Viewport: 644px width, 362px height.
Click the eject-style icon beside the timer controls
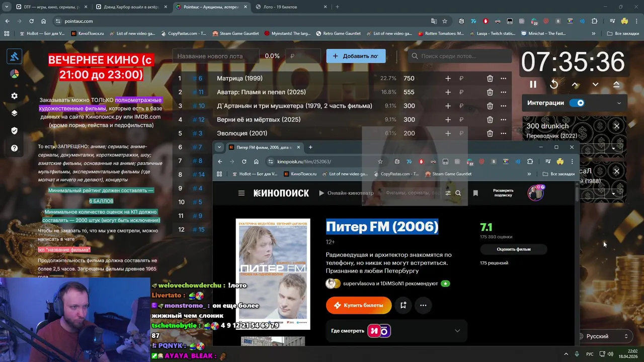(x=616, y=84)
